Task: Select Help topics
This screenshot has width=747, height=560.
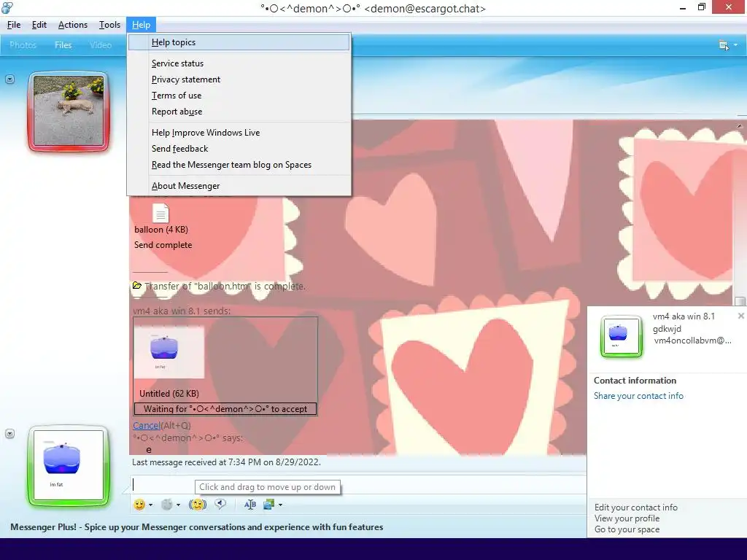Action: 239,42
